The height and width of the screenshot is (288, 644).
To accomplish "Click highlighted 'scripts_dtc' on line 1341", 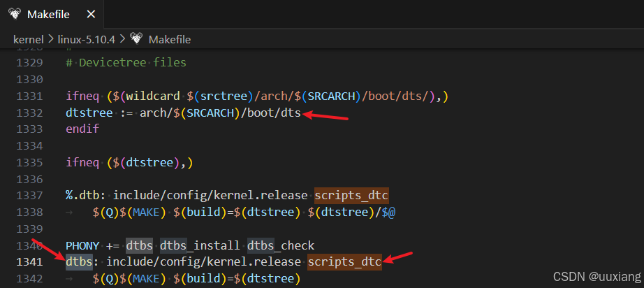I will (344, 262).
